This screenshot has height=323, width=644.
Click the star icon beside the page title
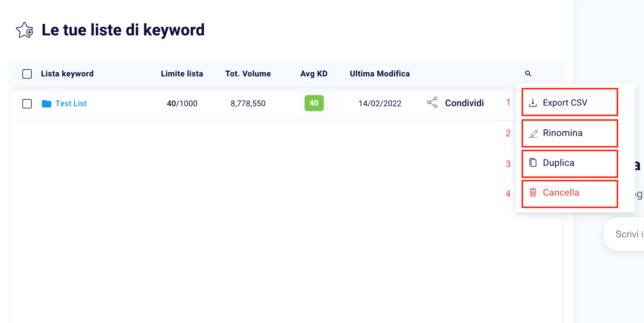[x=25, y=30]
